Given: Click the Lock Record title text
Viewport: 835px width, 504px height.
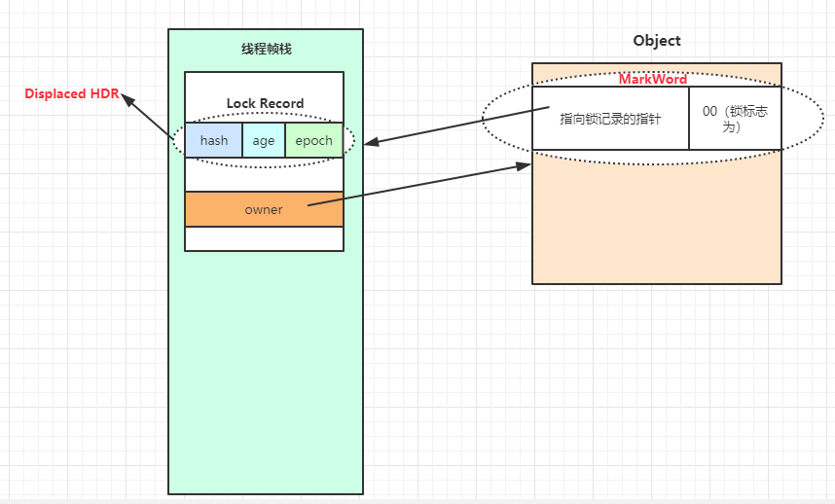Looking at the screenshot, I should click(265, 103).
